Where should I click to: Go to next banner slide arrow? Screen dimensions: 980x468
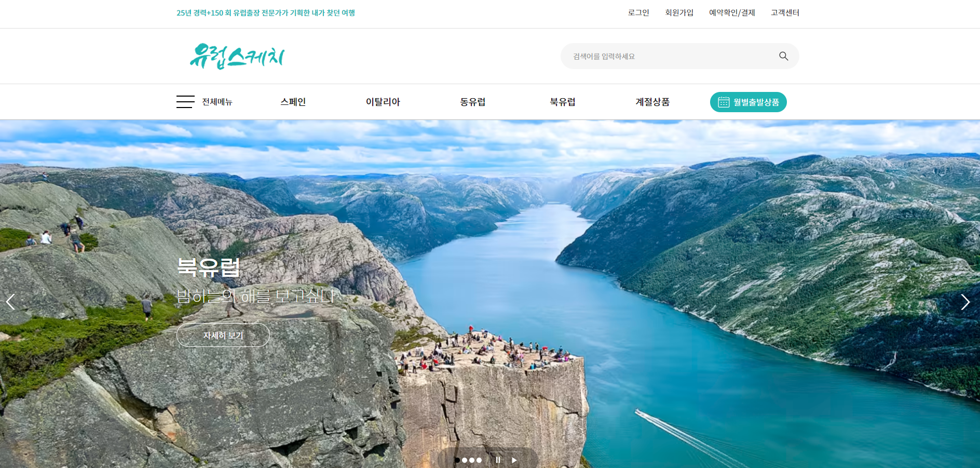point(965,302)
